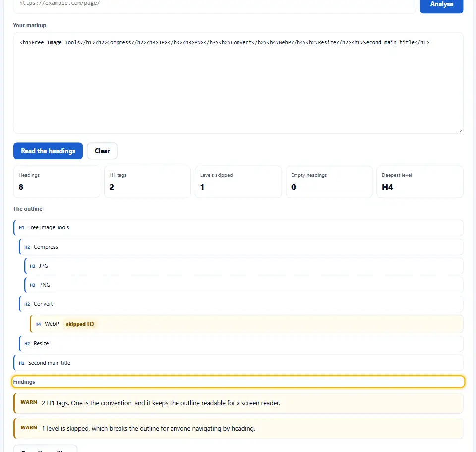Click the 'skipped H3' warning badge
Screen dimensions: 476x452
[x=80, y=324]
